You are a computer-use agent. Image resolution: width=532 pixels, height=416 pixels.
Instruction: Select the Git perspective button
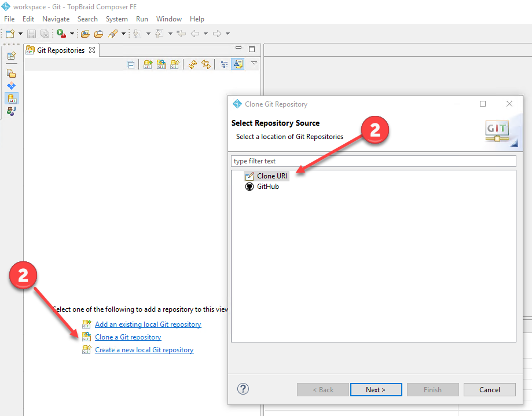coord(12,98)
